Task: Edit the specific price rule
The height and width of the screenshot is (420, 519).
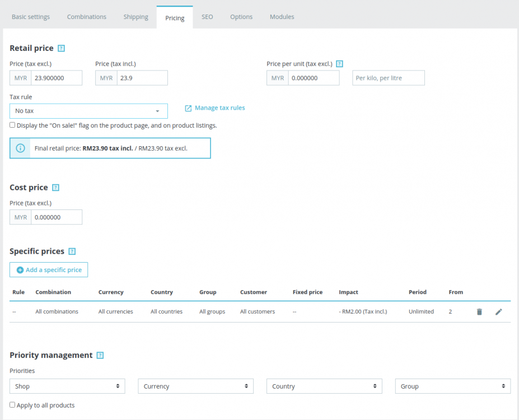Action: point(499,311)
